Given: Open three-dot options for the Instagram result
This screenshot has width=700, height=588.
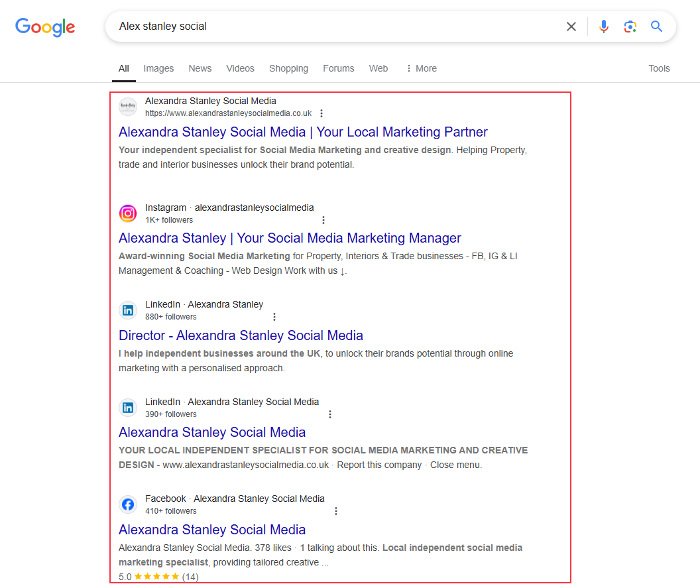Looking at the screenshot, I should (323, 220).
